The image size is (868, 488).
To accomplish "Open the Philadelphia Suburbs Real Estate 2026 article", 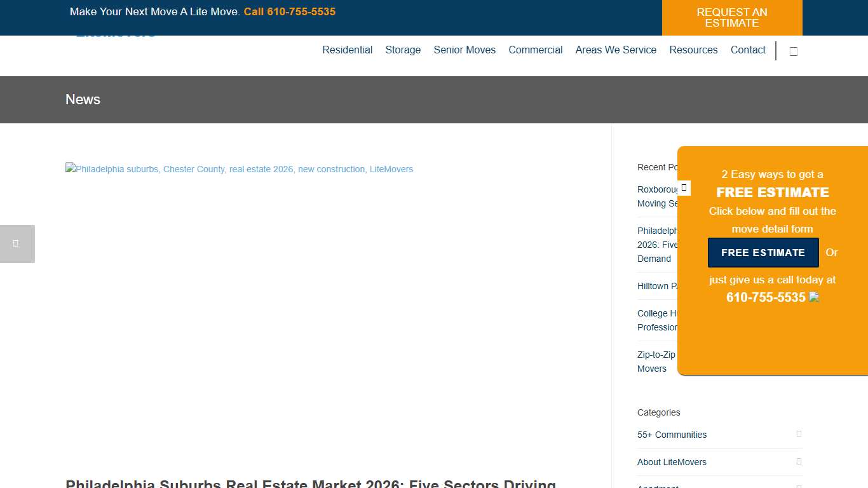I will (310, 483).
